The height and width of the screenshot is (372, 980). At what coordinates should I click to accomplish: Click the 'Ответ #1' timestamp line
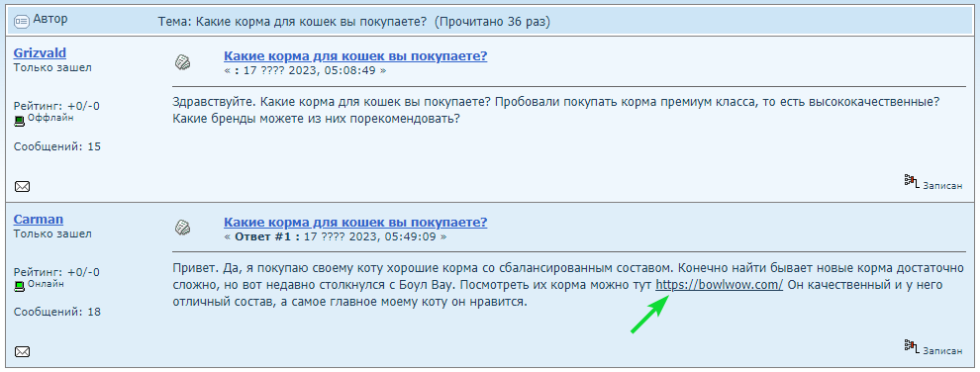tap(336, 237)
